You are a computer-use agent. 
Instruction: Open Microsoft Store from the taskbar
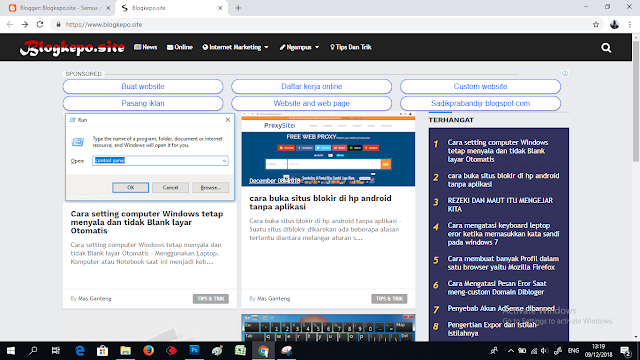coord(102,351)
